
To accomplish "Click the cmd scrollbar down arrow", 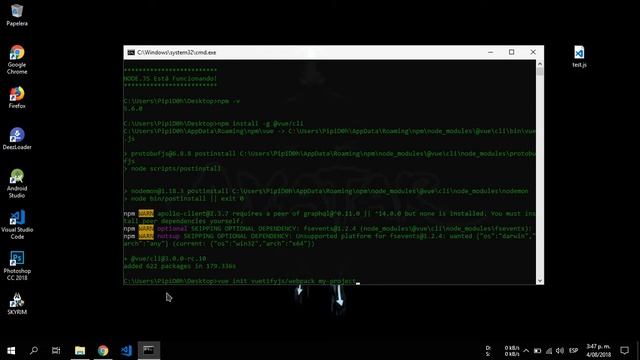I will point(540,281).
